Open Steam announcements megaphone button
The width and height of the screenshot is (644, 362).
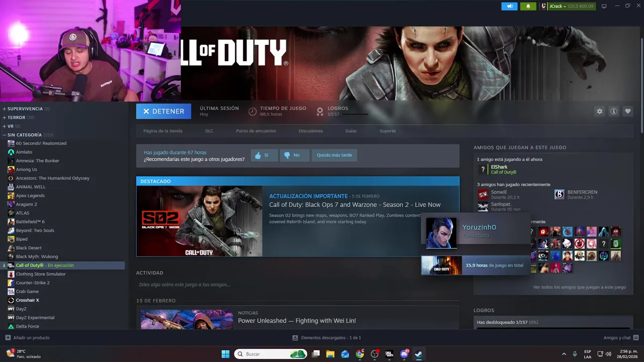(x=509, y=6)
